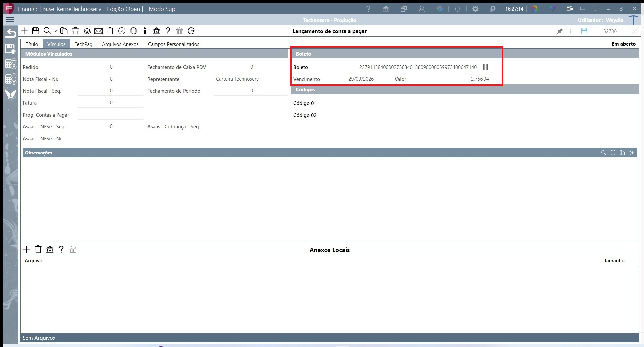This screenshot has height=347, width=644.
Task: Save record with floppy disk icon in toolbar
Action: [x=36, y=31]
